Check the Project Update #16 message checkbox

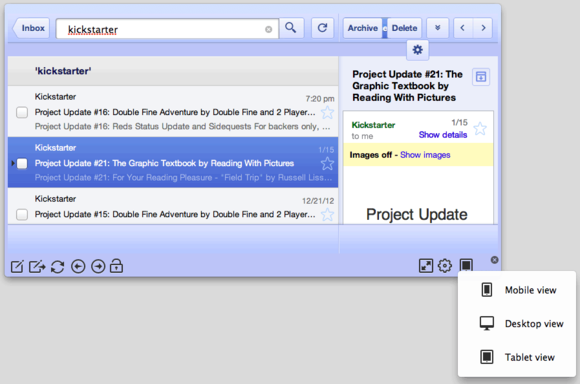pos(22,112)
